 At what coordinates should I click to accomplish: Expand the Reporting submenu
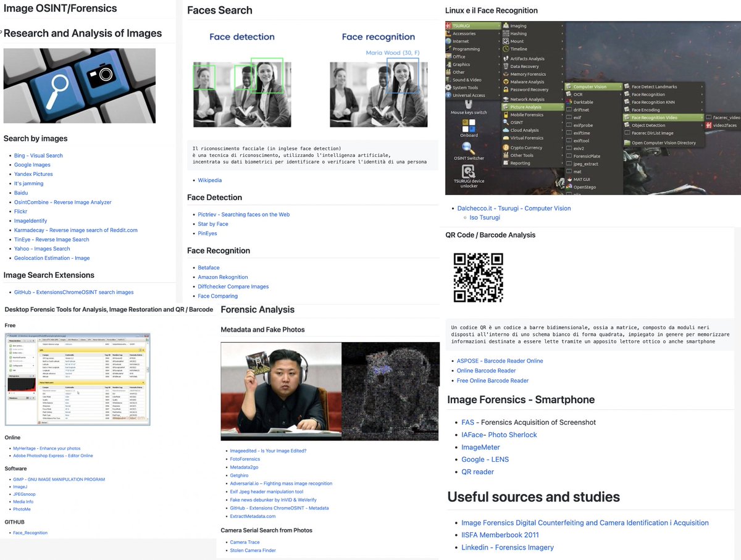[532, 163]
